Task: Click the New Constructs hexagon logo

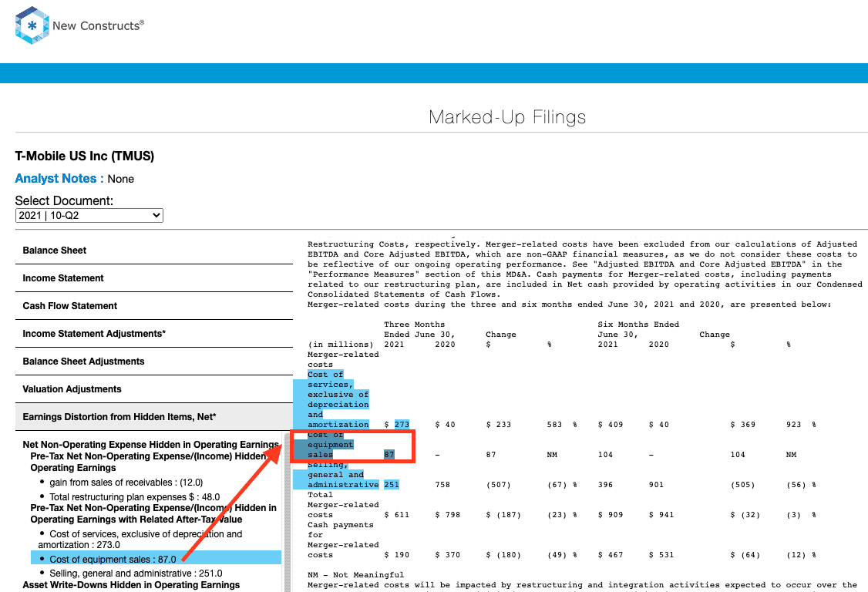Action: [32, 25]
